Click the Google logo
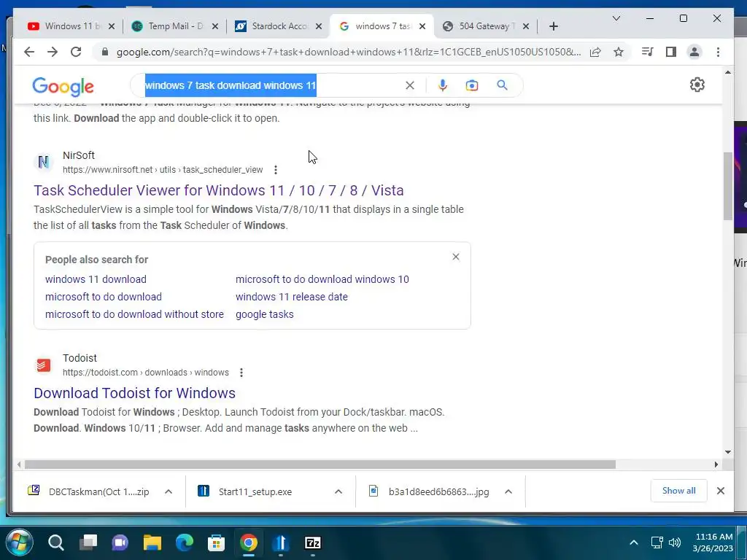Image resolution: width=747 pixels, height=560 pixels. (x=63, y=87)
